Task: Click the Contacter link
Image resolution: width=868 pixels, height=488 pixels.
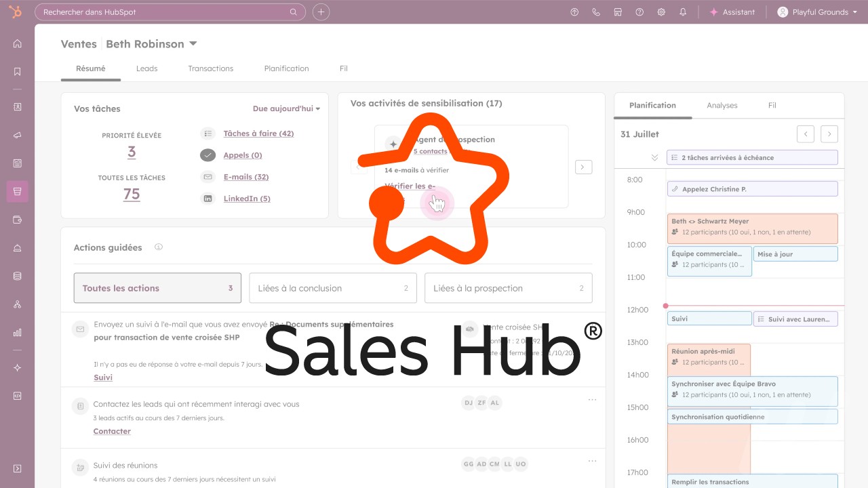Action: 112,431
